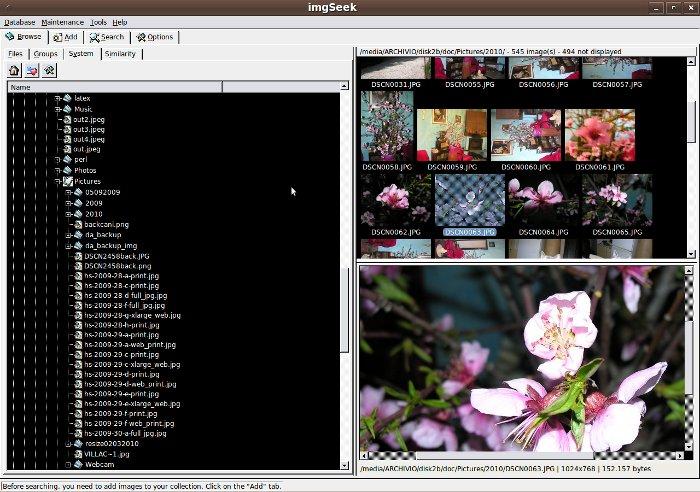700x492 pixels.
Task: Select hs-2009-29-a-web_print.jpg file
Action: point(130,345)
